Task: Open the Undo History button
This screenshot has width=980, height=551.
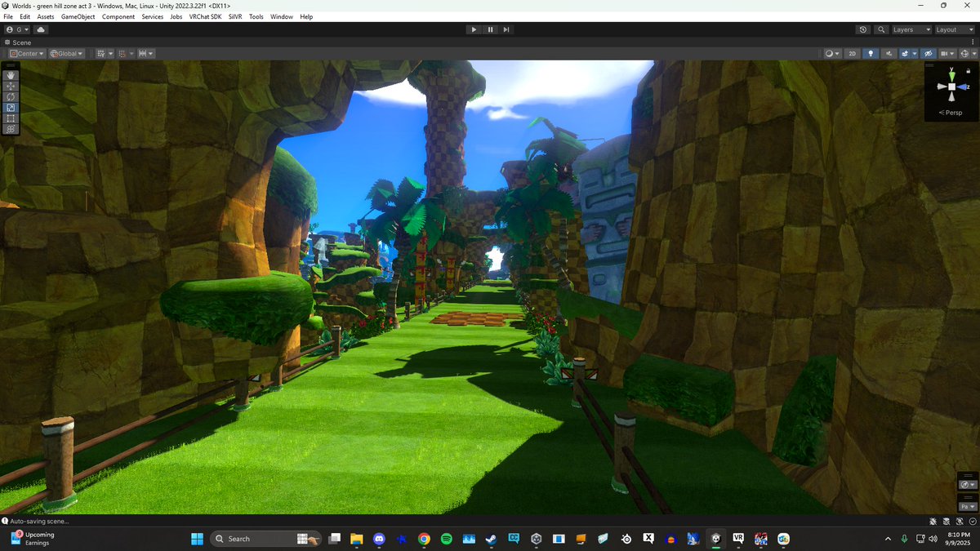Action: coord(863,29)
